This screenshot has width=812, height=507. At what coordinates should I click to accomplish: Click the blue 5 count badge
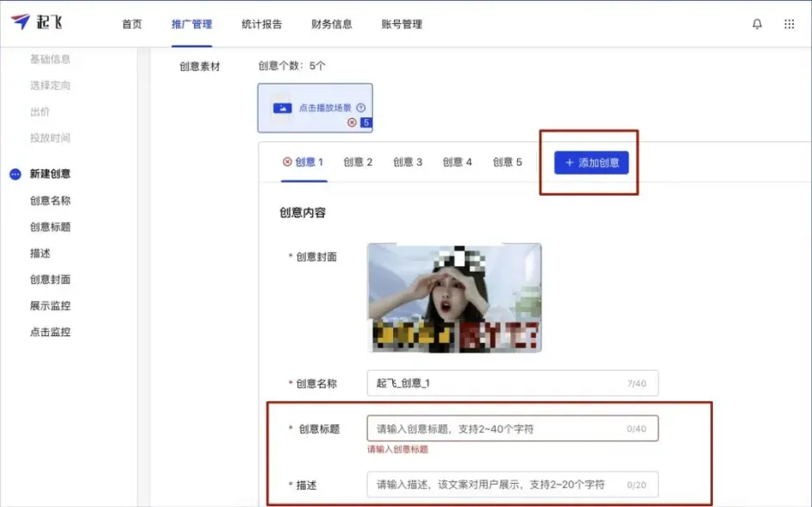[366, 122]
